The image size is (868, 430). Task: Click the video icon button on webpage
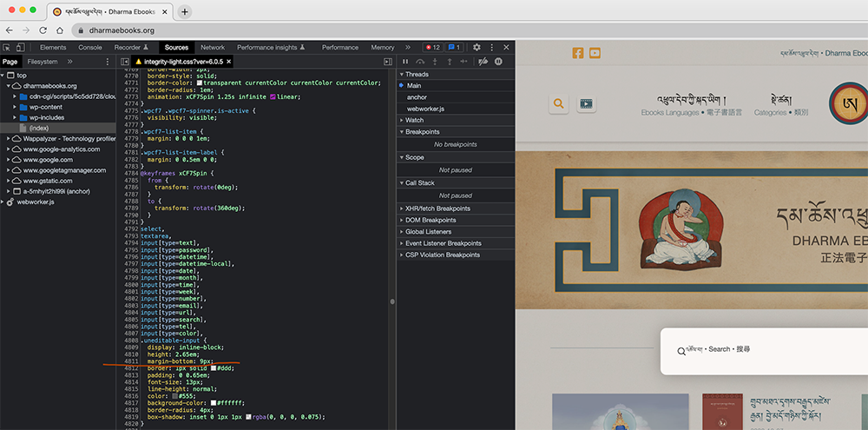[x=586, y=103]
